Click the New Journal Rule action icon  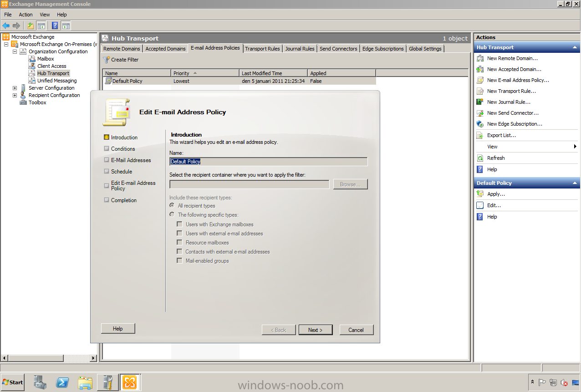click(x=480, y=102)
